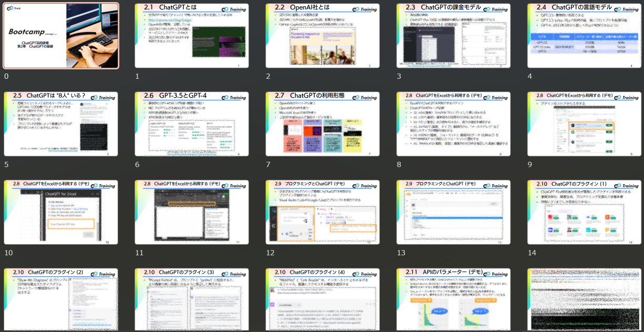Viewport: 644px width, 332px height.
Task: Open slide 2.1 ChatGPTとは
Action: click(192, 36)
